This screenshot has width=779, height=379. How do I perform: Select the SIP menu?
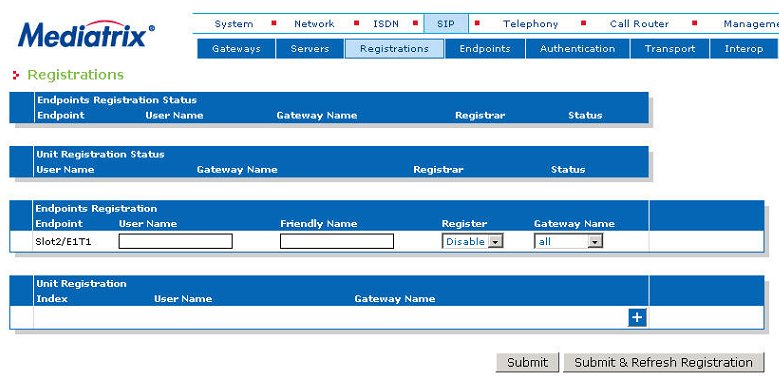pos(446,24)
